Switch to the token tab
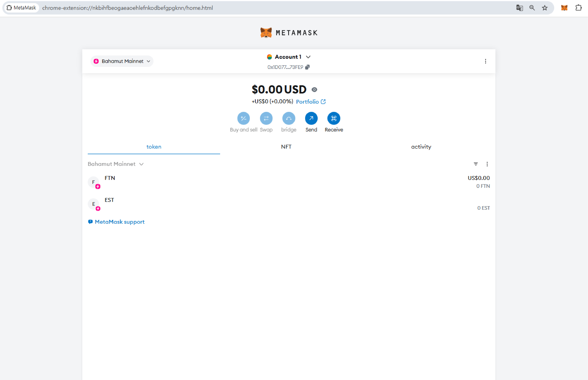Screen dimensions: 588x380 coord(154,147)
